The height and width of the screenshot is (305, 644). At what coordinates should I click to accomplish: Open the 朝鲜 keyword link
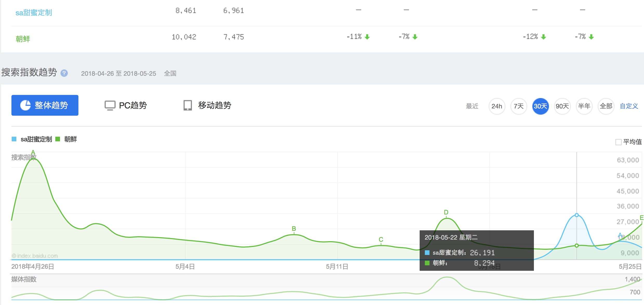tap(23, 39)
